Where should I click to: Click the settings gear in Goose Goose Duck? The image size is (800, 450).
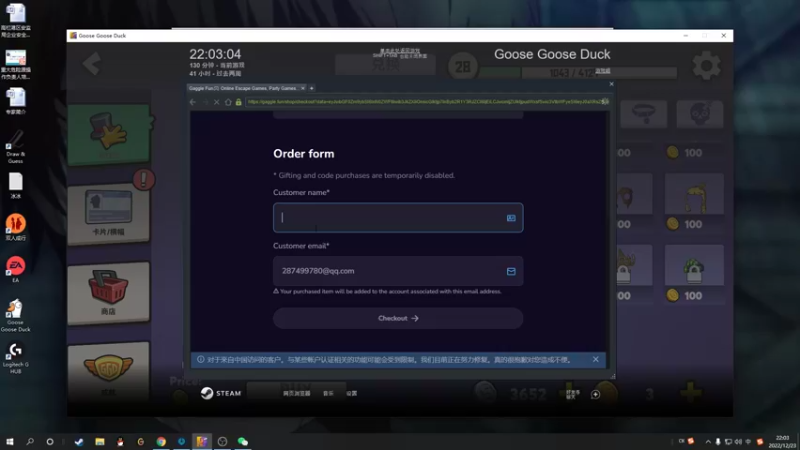coord(707,65)
